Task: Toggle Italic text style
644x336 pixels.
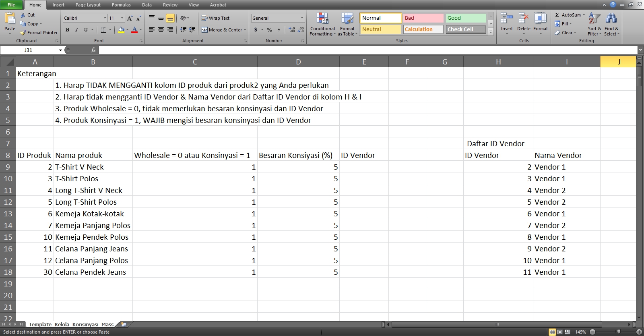Action: 76,30
